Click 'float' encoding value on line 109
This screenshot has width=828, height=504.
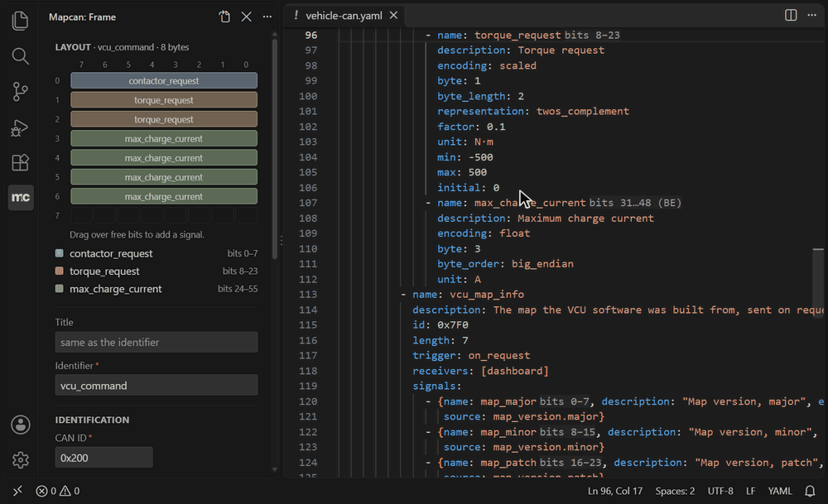514,233
